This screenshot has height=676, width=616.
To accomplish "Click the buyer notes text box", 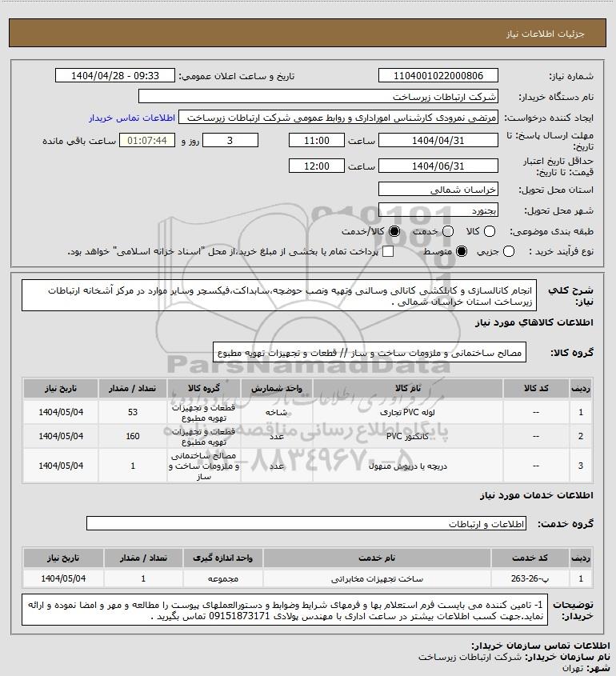I will coord(285,610).
